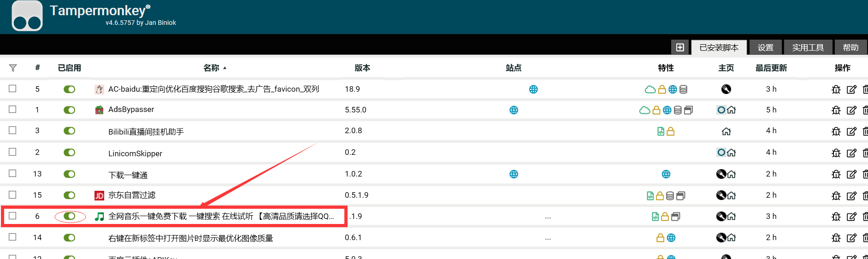
Task: Click LinicomSkipper OpenUserJS source icon
Action: pyautogui.click(x=721, y=153)
